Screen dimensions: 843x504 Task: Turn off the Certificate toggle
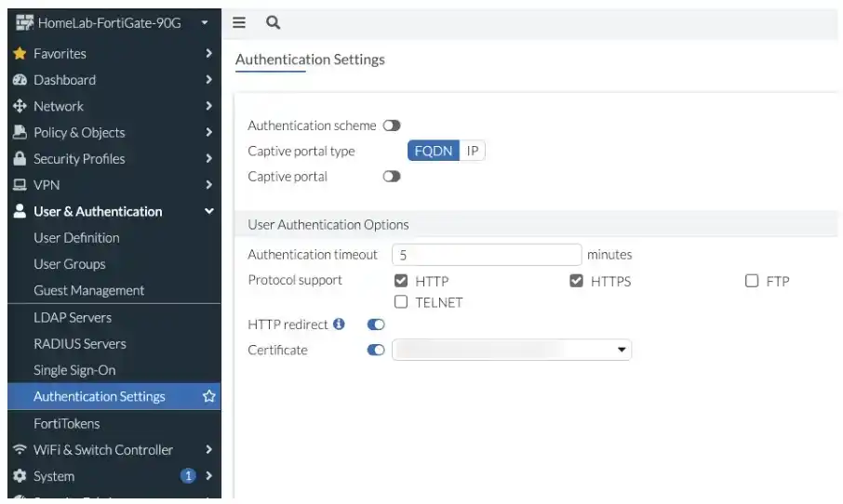[x=376, y=351]
